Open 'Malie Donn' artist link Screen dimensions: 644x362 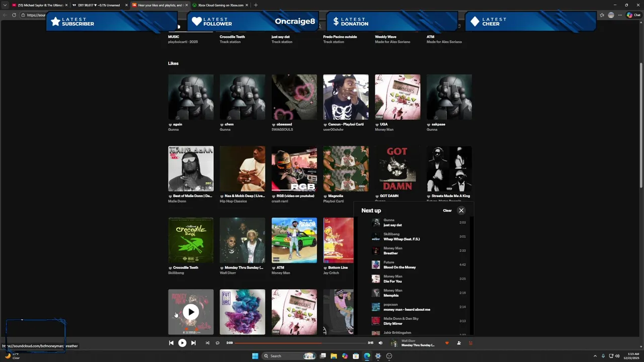point(177,201)
